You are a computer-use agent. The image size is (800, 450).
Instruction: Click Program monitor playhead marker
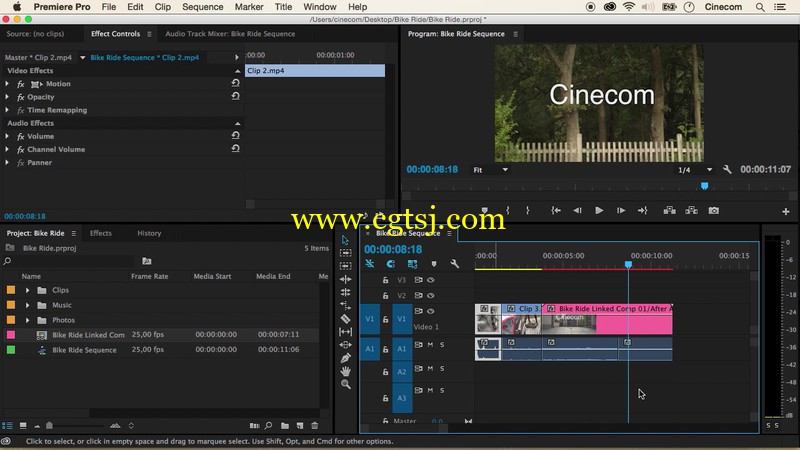point(704,186)
